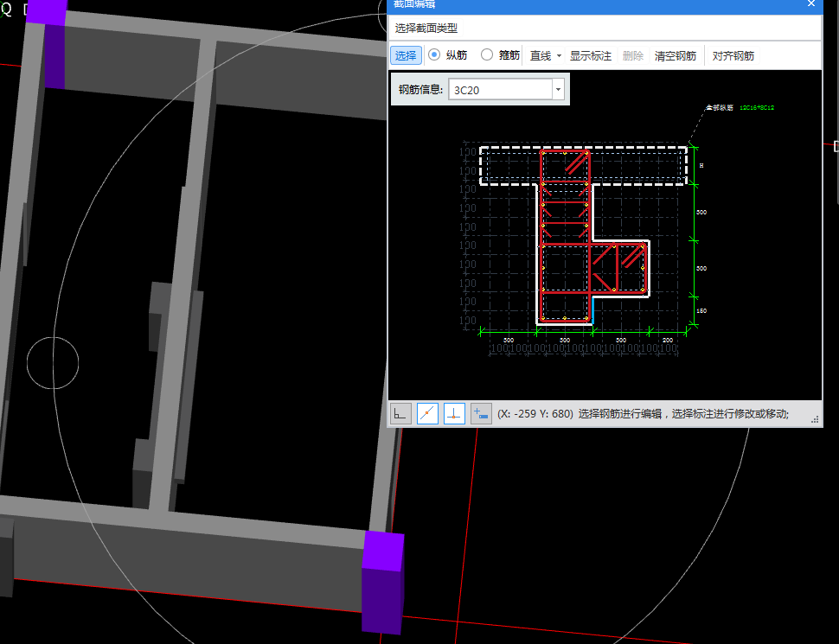The image size is (839, 644).
Task: Close the 截面编辑 dialog
Action: pyautogui.click(x=811, y=3)
